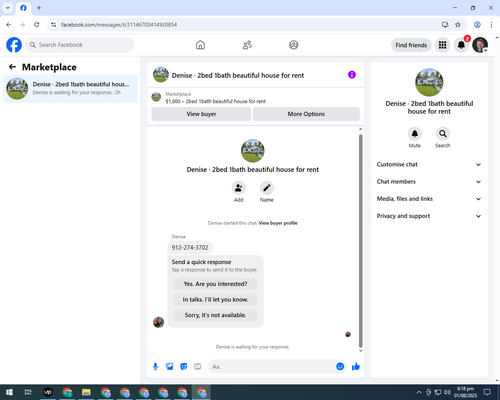The height and width of the screenshot is (400, 500).
Task: Select the Facebook browser tab
Action: pos(23,8)
